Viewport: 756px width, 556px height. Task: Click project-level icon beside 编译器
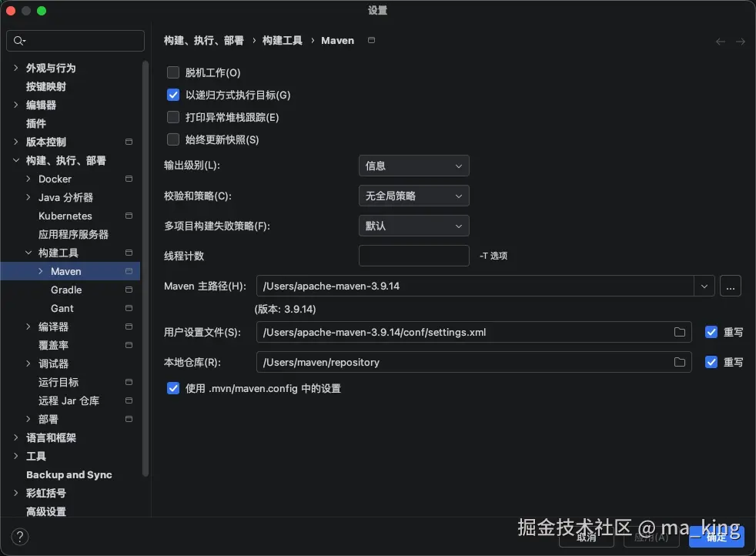click(129, 327)
